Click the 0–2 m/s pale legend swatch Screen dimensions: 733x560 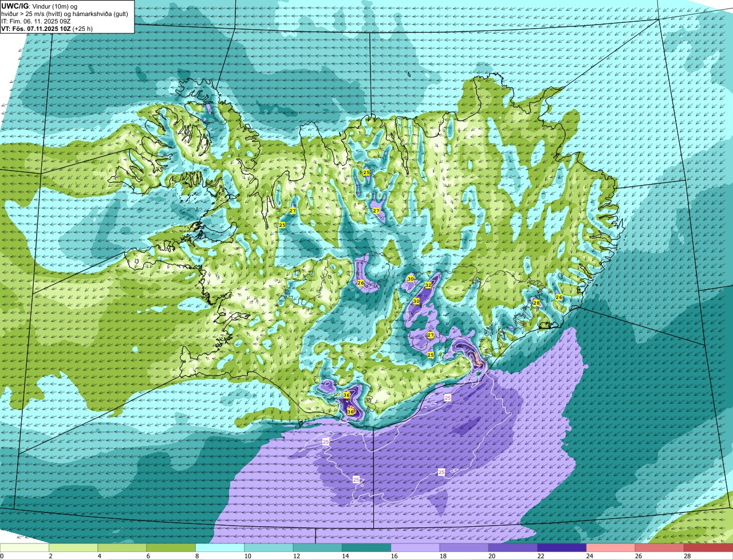point(25,547)
